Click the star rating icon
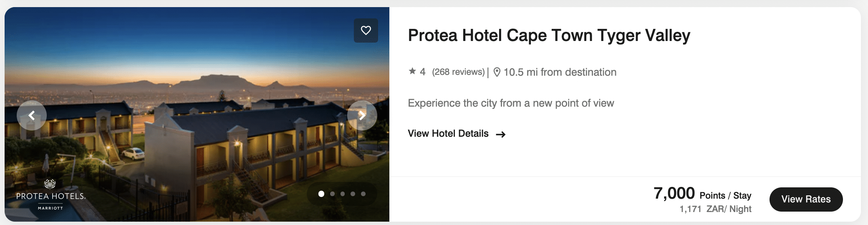 click(x=412, y=72)
